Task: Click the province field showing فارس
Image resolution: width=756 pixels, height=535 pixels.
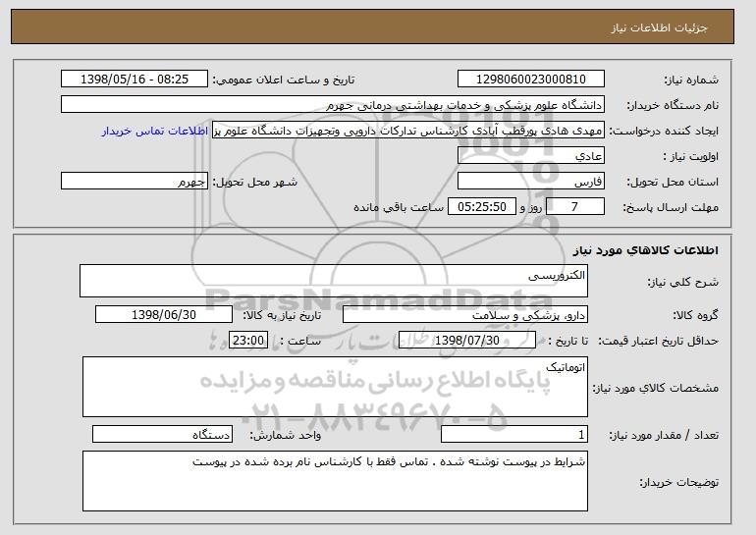Action: 531,182
